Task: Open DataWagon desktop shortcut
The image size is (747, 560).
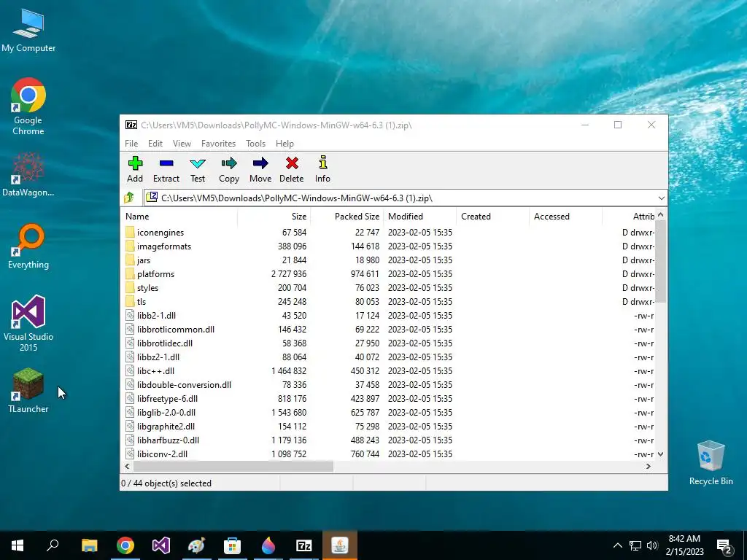Action: 28,174
